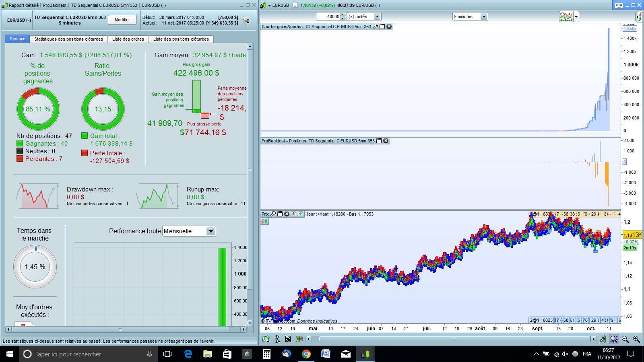Maximize the Prix price panel
Image resolution: width=644 pixels, height=362 pixels.
280,214
